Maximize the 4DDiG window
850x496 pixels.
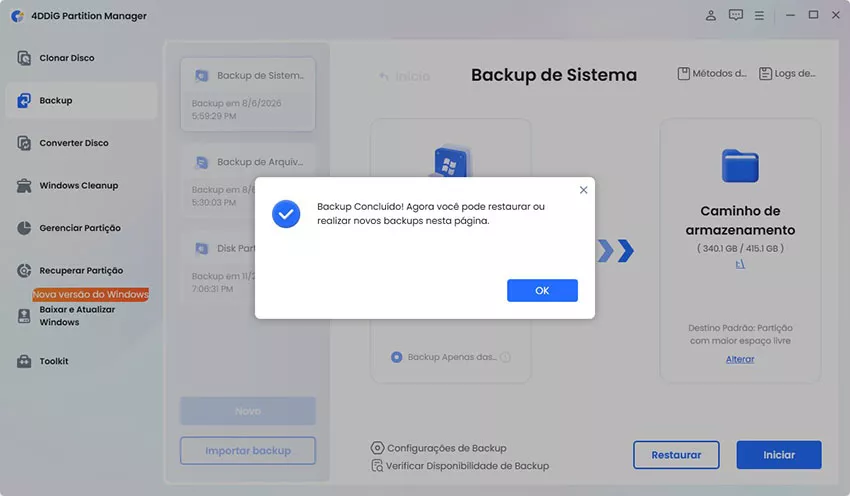click(x=813, y=15)
